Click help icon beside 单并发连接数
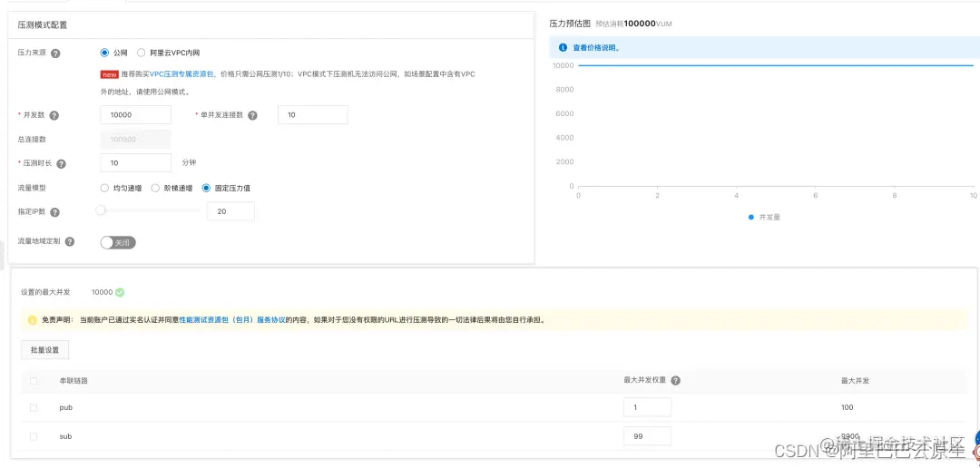 click(252, 115)
